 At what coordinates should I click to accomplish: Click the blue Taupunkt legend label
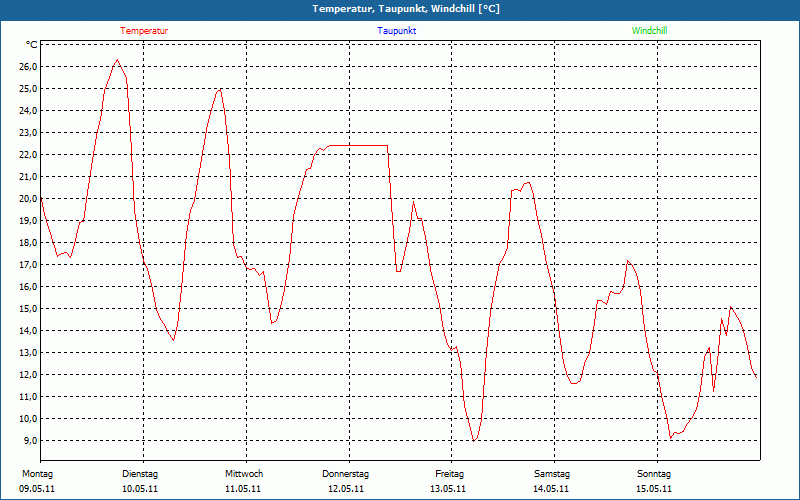(x=396, y=31)
